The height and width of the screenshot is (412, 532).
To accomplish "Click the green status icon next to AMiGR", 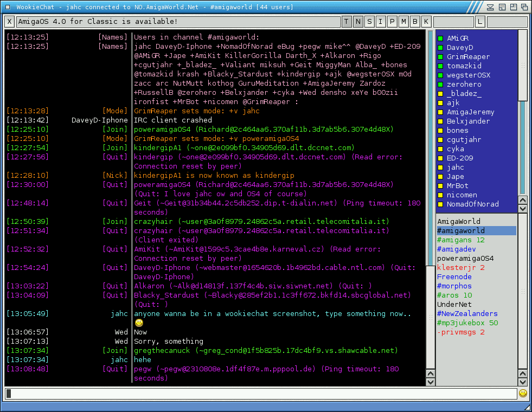I will [x=441, y=38].
